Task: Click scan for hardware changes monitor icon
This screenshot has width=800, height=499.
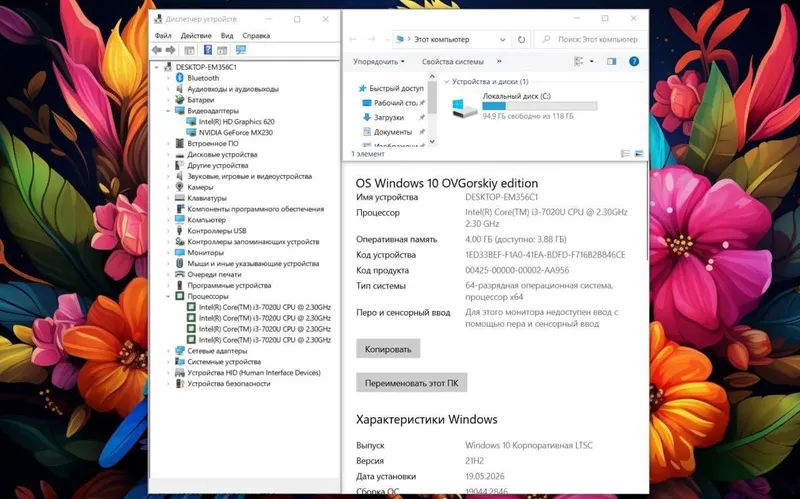Action: pos(241,49)
